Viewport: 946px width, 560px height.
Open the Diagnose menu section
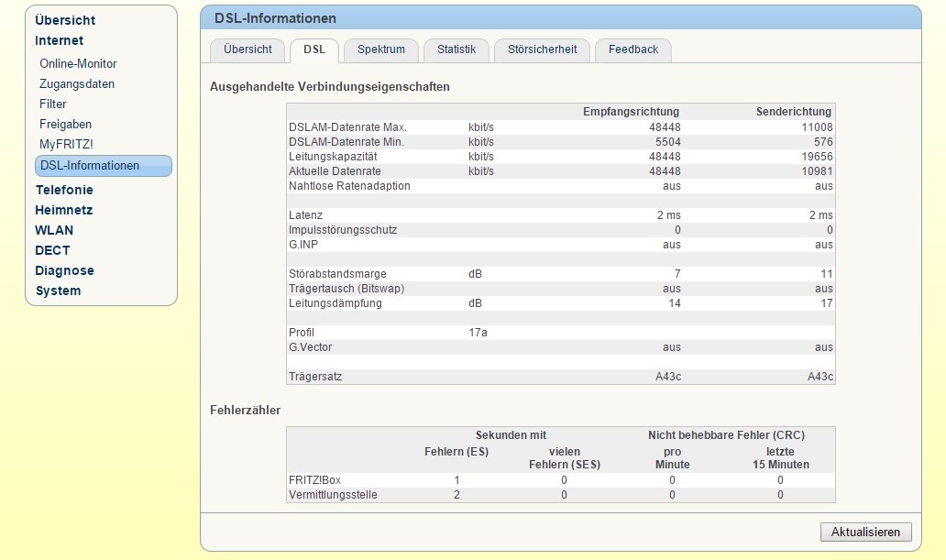coord(64,270)
